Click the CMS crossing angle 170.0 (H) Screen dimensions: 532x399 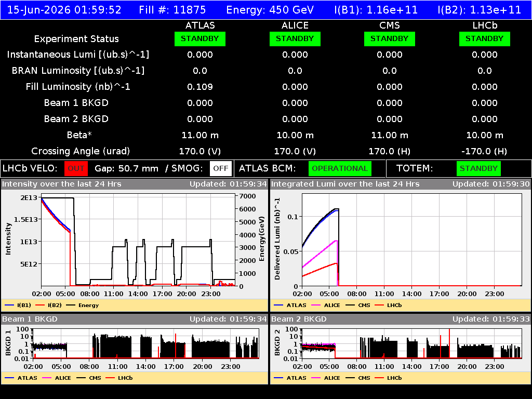point(390,151)
